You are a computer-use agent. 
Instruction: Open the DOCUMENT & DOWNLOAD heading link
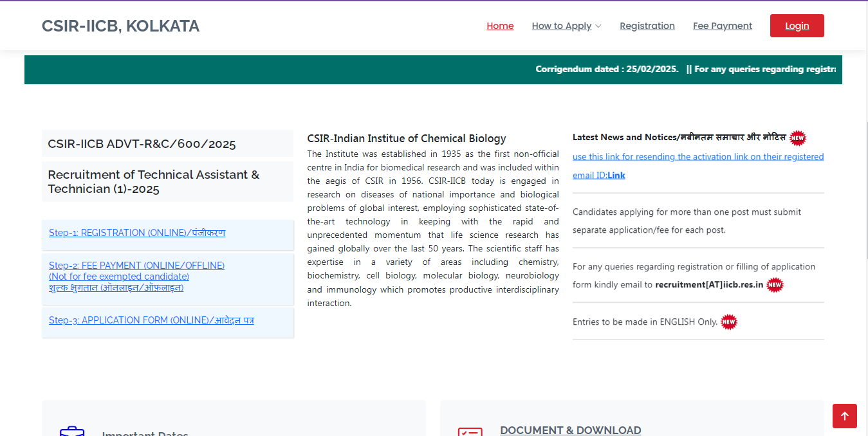point(570,430)
